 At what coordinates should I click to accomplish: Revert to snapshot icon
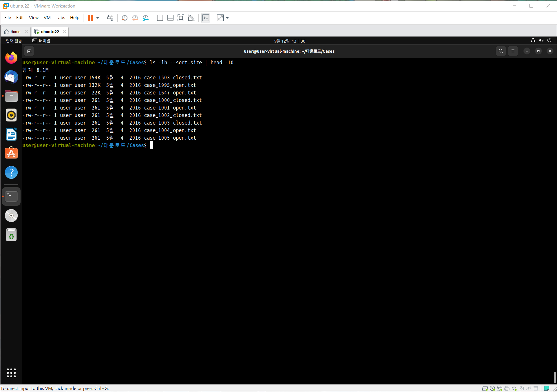click(x=135, y=18)
